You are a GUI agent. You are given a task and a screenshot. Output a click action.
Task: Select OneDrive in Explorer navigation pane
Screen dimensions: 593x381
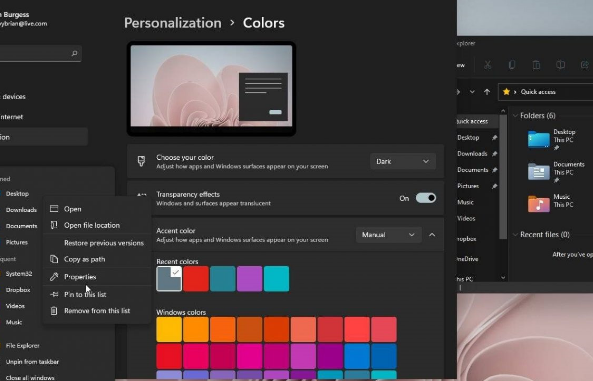tap(468, 259)
